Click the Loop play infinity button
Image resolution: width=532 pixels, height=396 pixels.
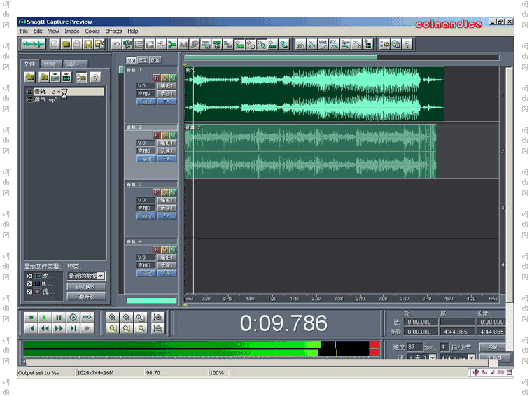pyautogui.click(x=87, y=318)
